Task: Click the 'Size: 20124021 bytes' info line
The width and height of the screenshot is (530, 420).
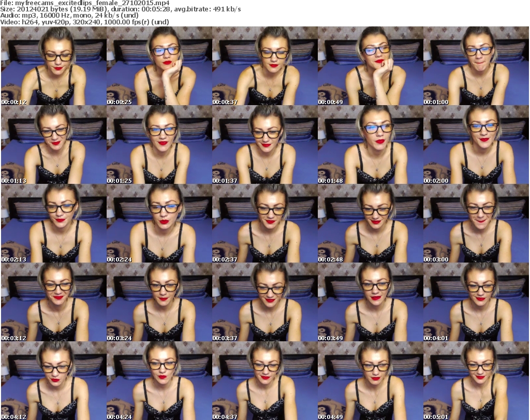Action: (x=120, y=9)
